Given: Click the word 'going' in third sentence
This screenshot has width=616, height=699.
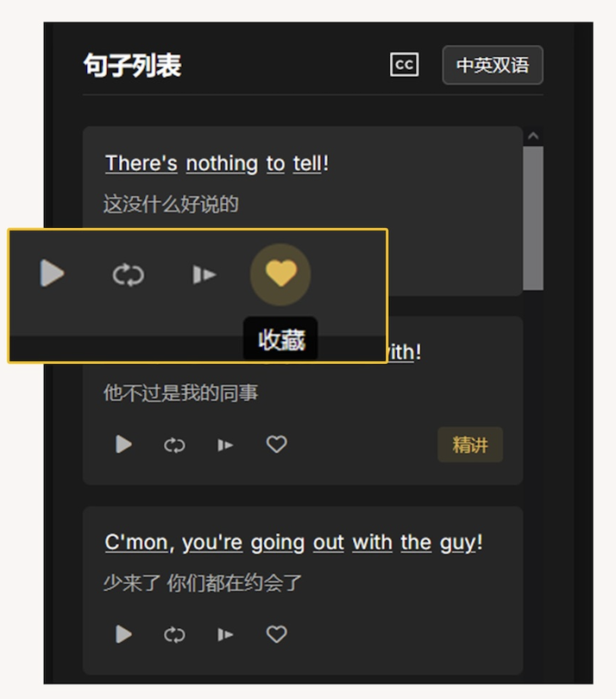Looking at the screenshot, I should click(x=278, y=543).
